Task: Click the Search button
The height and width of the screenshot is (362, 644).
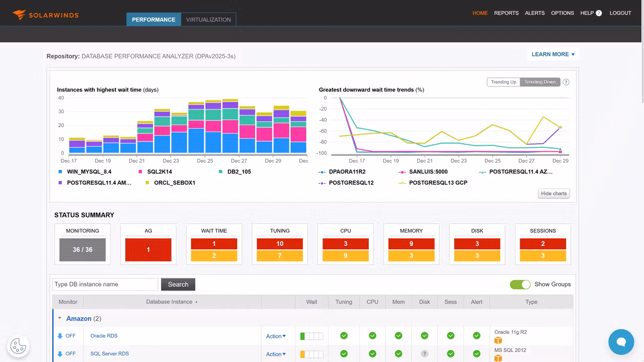Action: pyautogui.click(x=178, y=284)
